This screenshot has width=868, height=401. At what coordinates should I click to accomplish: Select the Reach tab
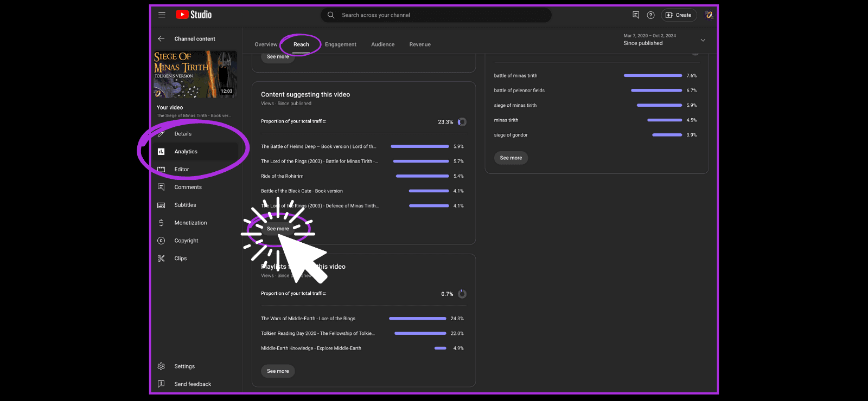click(x=301, y=44)
